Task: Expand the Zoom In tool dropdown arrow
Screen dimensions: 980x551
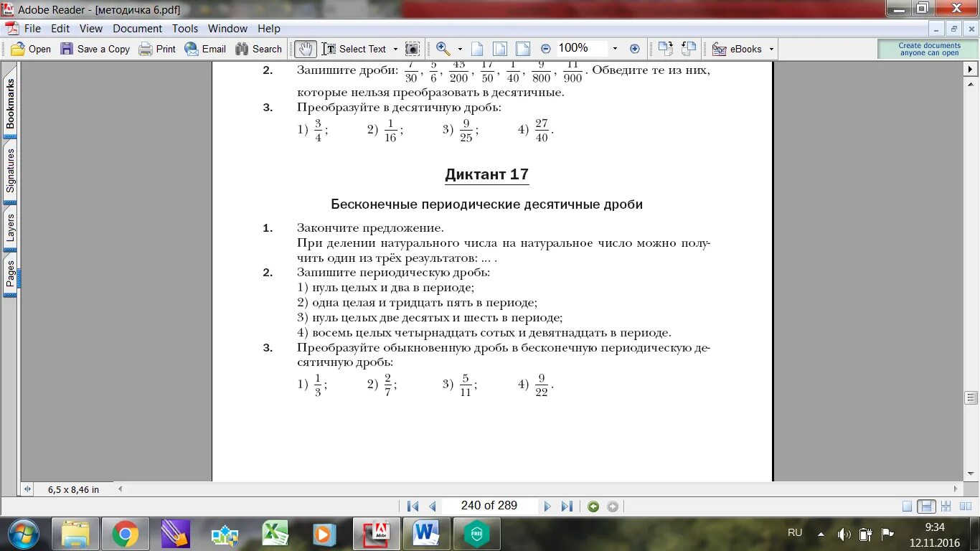Action: click(460, 49)
